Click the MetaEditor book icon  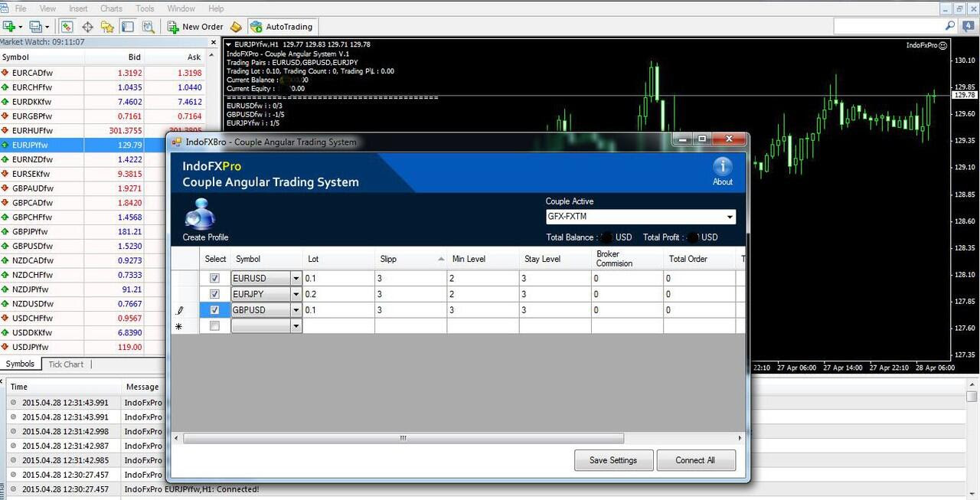pos(236,27)
